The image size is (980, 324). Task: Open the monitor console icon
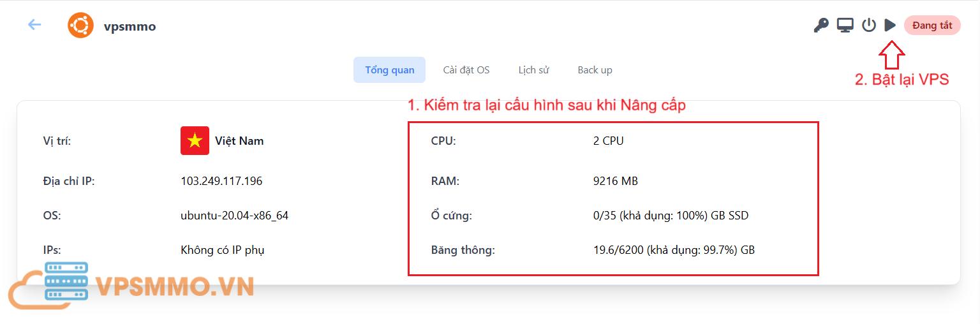(845, 26)
